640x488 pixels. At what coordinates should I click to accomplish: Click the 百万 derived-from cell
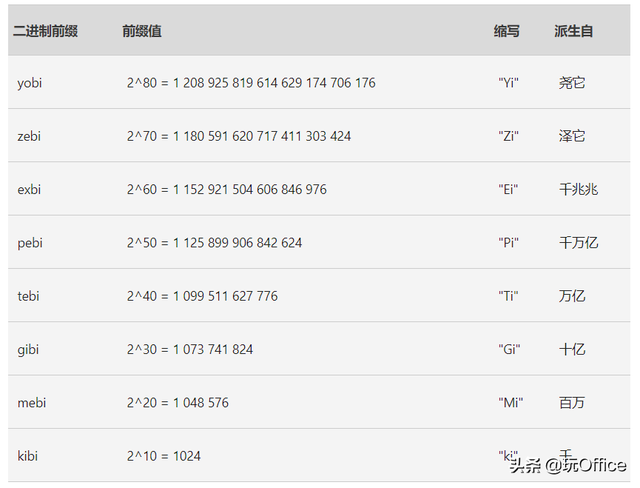click(x=572, y=403)
